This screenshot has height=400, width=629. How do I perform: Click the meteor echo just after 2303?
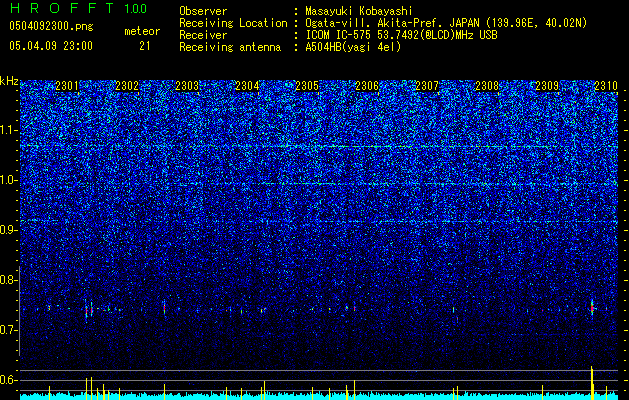point(164,307)
